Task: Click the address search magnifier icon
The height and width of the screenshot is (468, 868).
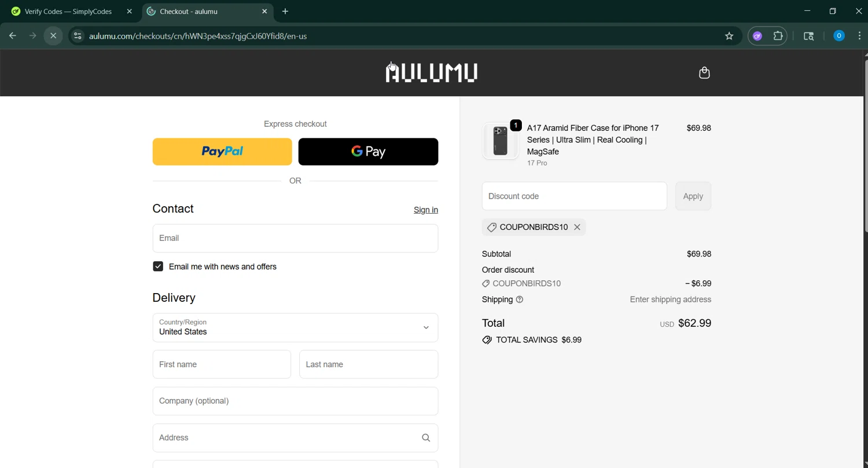Action: (x=426, y=438)
